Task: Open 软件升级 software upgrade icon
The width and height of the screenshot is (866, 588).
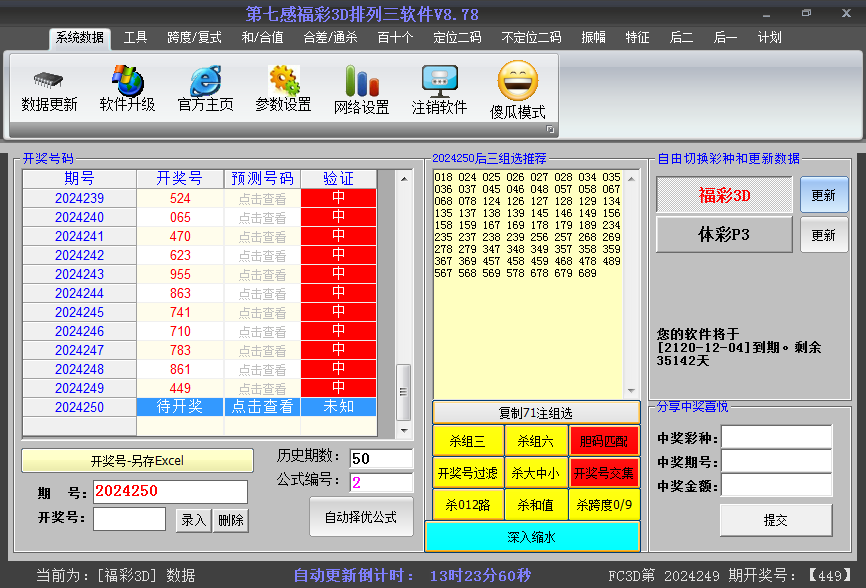Action: [x=128, y=81]
